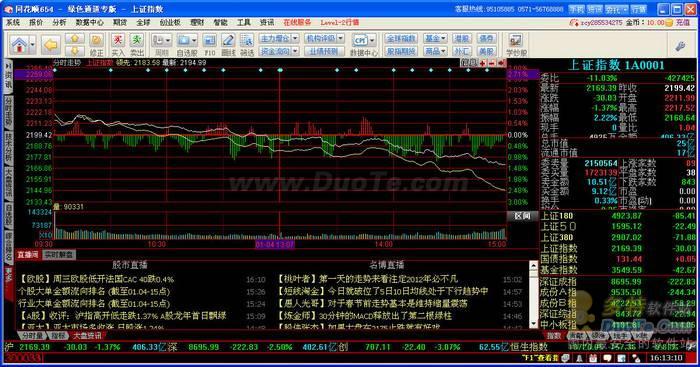Click the green 卖出 sell icon
The width and height of the screenshot is (700, 367).
coord(137,45)
